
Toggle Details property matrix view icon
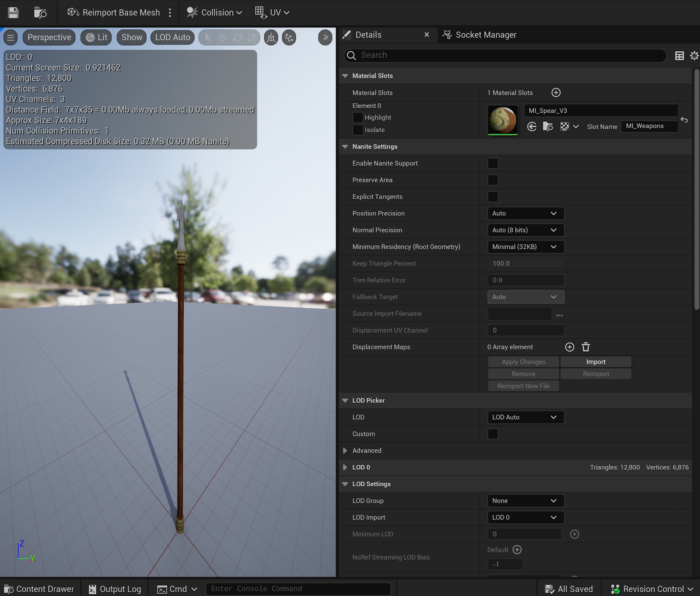coord(679,56)
